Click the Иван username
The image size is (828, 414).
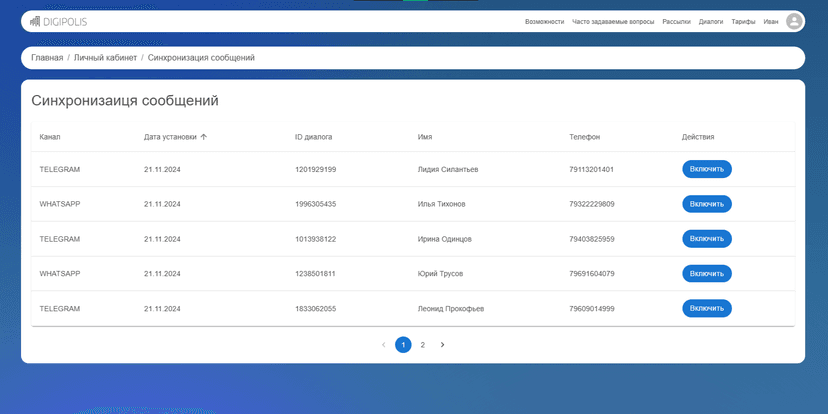(770, 21)
